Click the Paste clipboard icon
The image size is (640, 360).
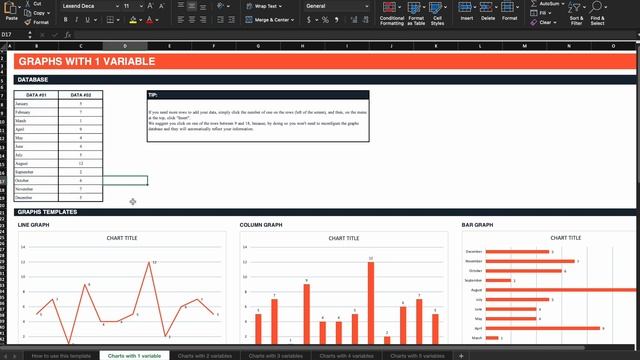[x=11, y=7]
